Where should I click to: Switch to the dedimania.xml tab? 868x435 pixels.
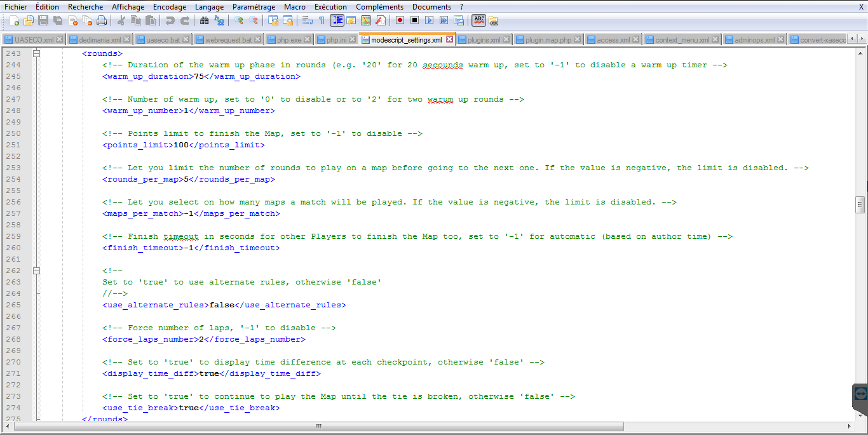[100, 39]
